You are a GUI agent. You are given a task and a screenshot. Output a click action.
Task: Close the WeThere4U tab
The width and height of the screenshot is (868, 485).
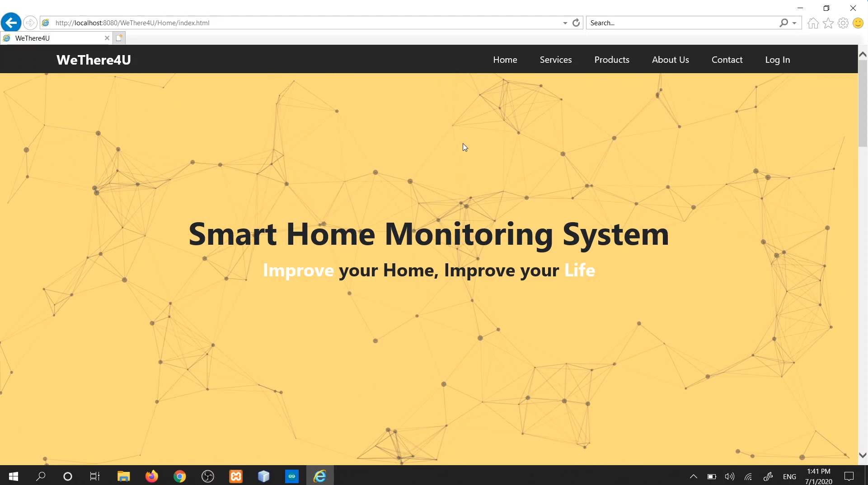click(107, 38)
